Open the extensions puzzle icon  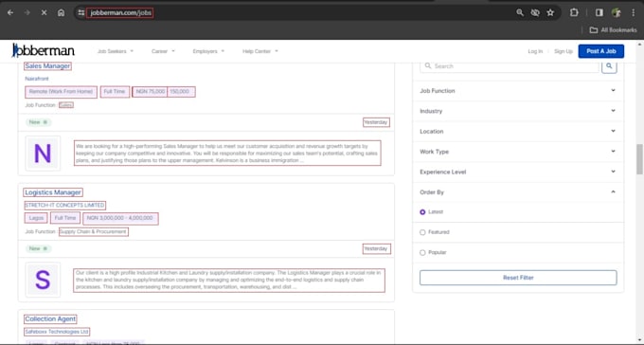(574, 12)
